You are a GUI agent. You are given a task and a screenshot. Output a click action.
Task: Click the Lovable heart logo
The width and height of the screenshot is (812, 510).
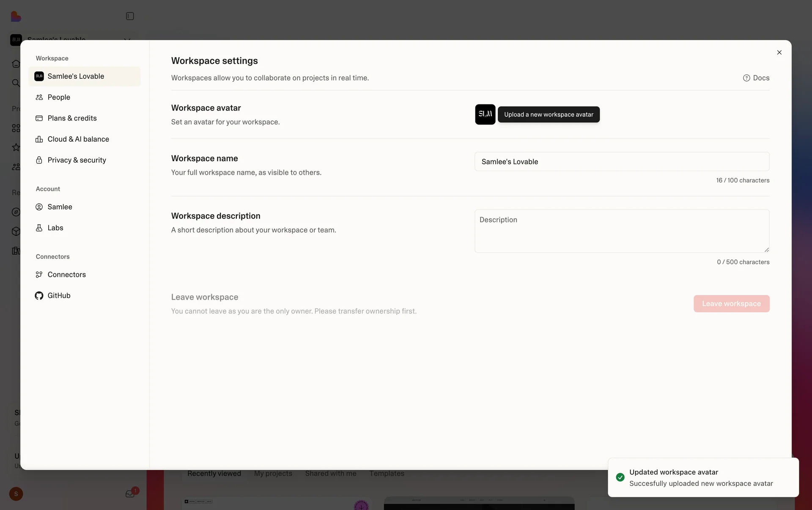tap(16, 17)
